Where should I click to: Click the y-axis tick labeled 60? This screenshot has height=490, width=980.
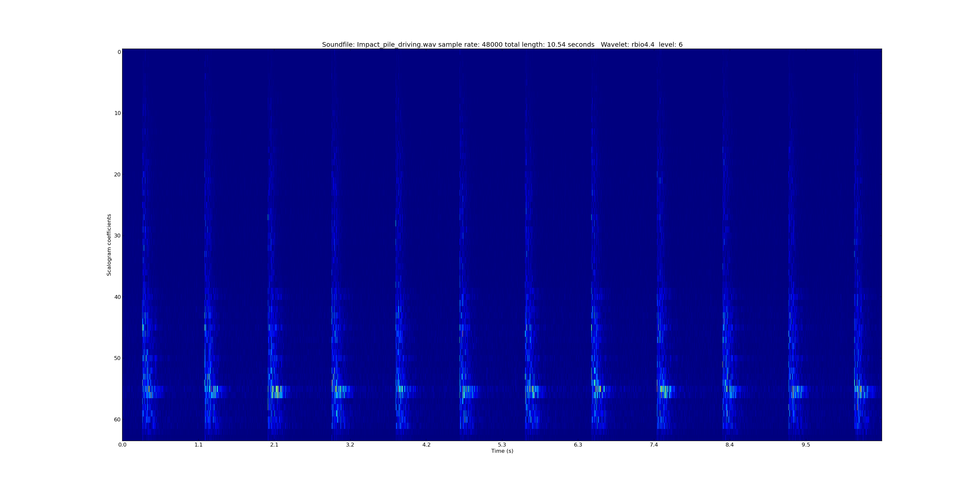click(117, 420)
